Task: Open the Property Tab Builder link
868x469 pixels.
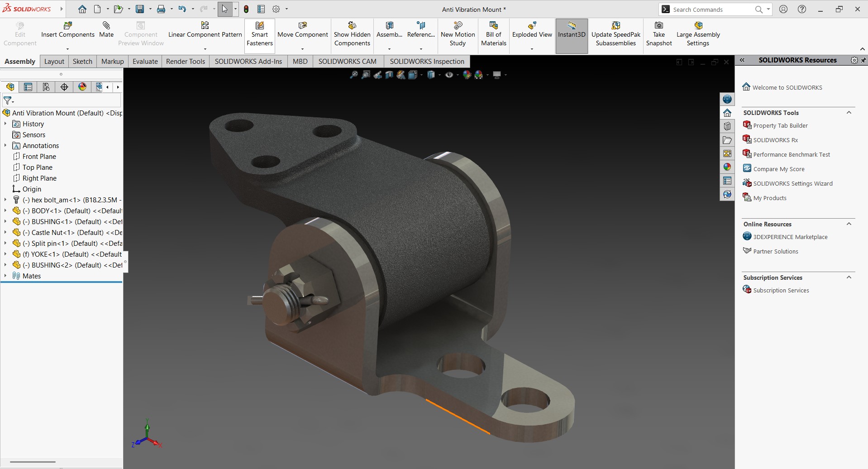Action: click(780, 125)
